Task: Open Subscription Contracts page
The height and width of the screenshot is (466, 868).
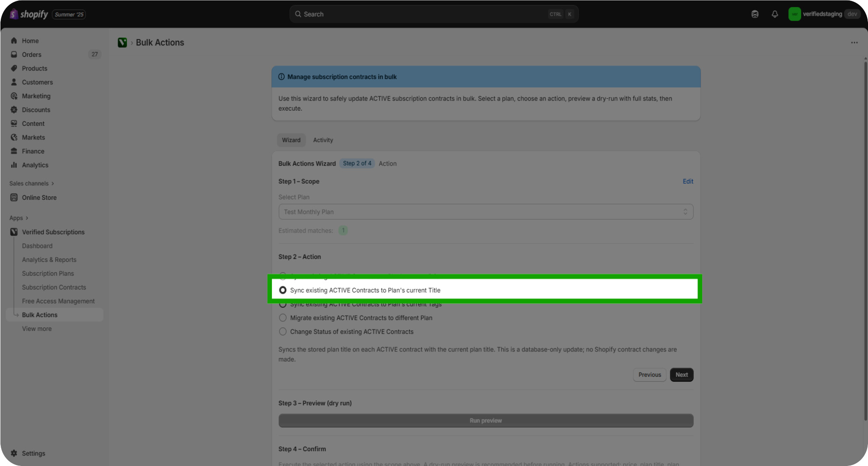Action: click(x=54, y=287)
